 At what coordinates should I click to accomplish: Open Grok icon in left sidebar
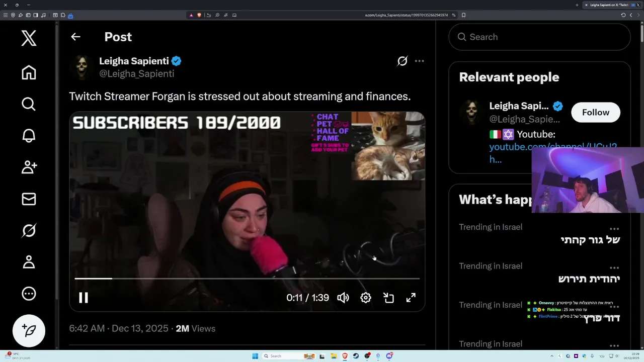click(x=29, y=231)
